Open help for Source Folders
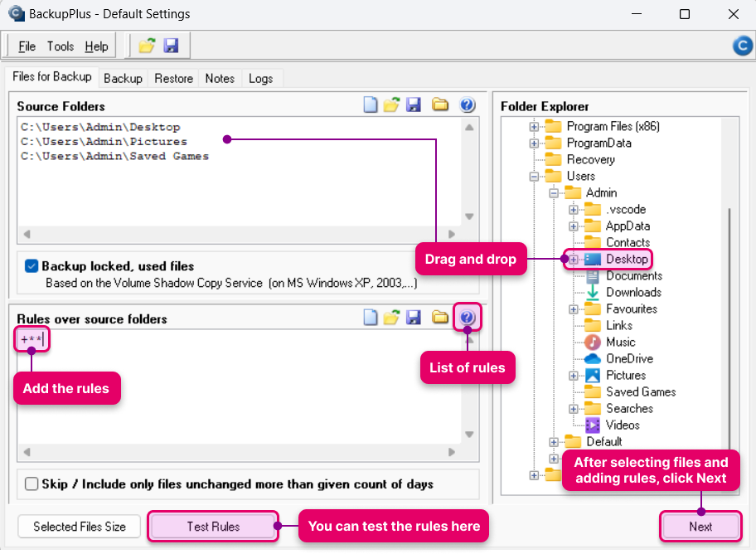Screen dimensions: 756x554 (x=468, y=104)
